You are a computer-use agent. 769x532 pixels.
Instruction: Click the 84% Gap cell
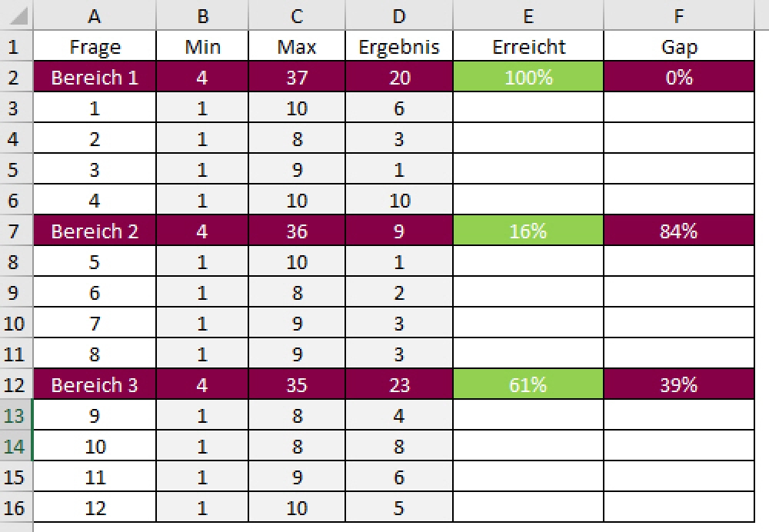tap(679, 231)
